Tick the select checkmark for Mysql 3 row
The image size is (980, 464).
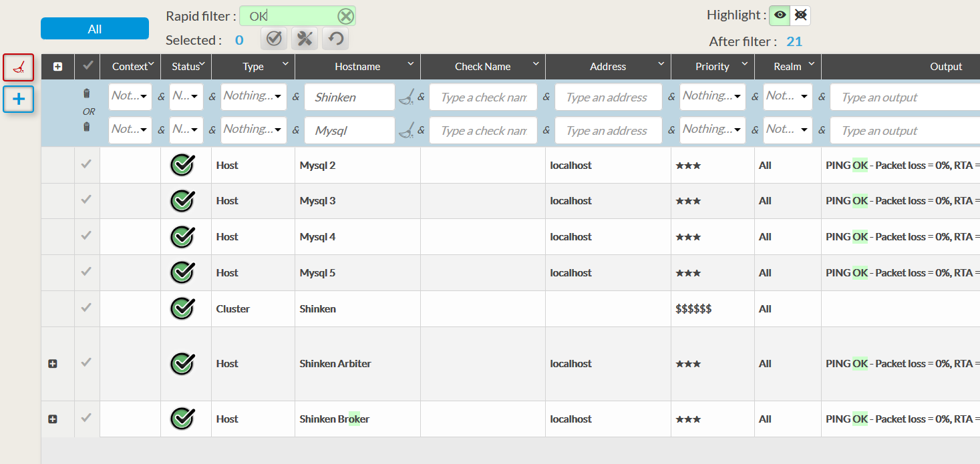[86, 200]
